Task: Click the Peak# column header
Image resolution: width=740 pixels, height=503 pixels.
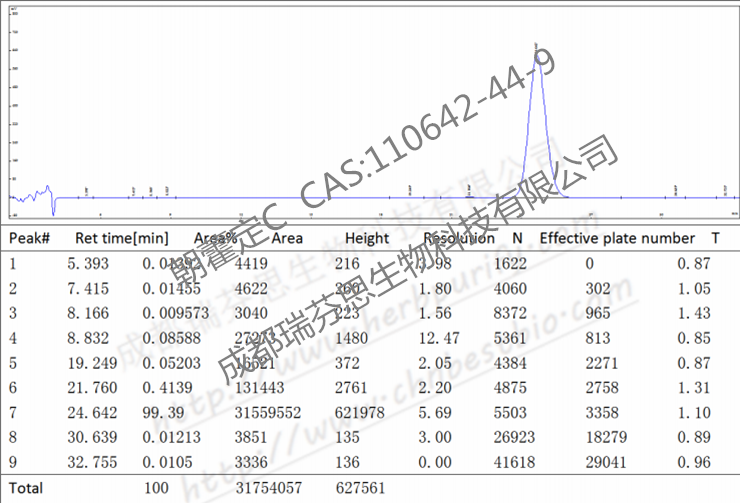Action: [x=30, y=239]
